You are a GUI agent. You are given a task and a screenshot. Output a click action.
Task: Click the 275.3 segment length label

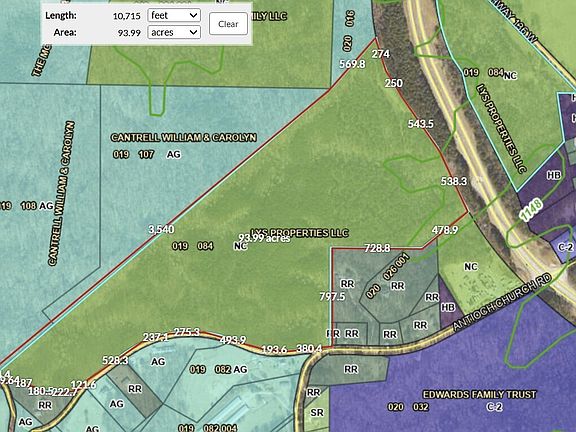pyautogui.click(x=187, y=332)
